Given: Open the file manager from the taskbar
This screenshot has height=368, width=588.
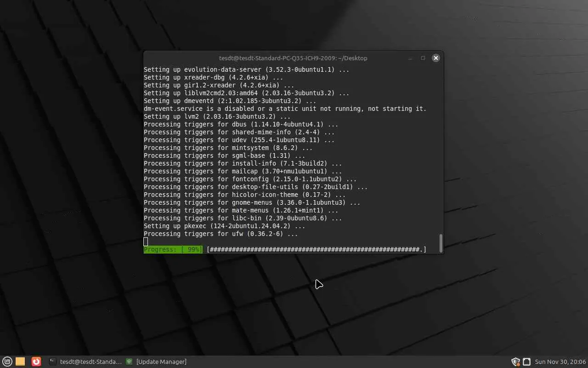Looking at the screenshot, I should click(20, 362).
